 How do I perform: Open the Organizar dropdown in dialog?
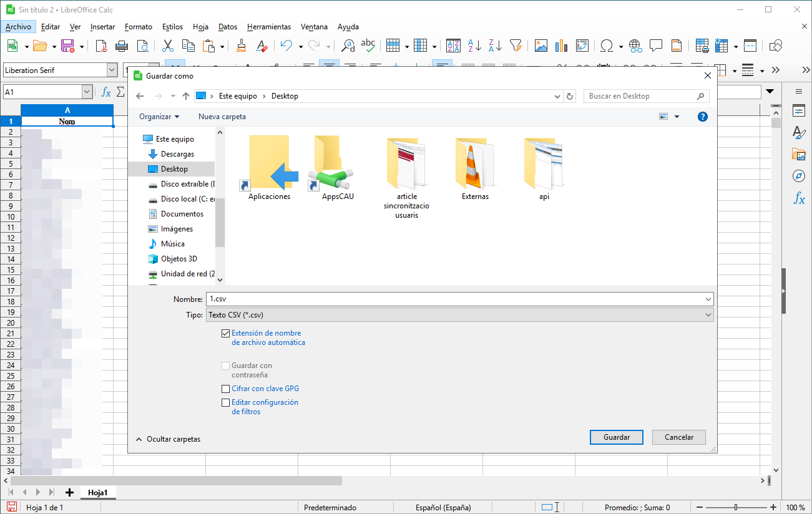[x=159, y=117]
